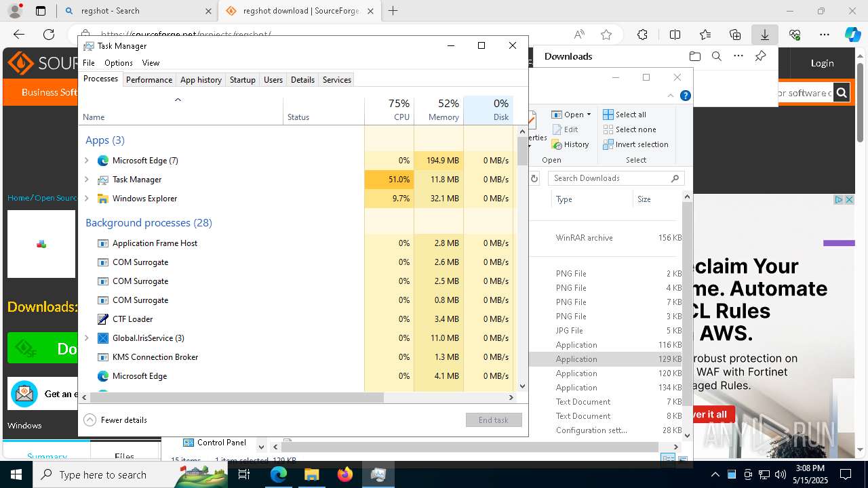Sort processes by Memory column
Screen dimensions: 868x488
pos(439,110)
